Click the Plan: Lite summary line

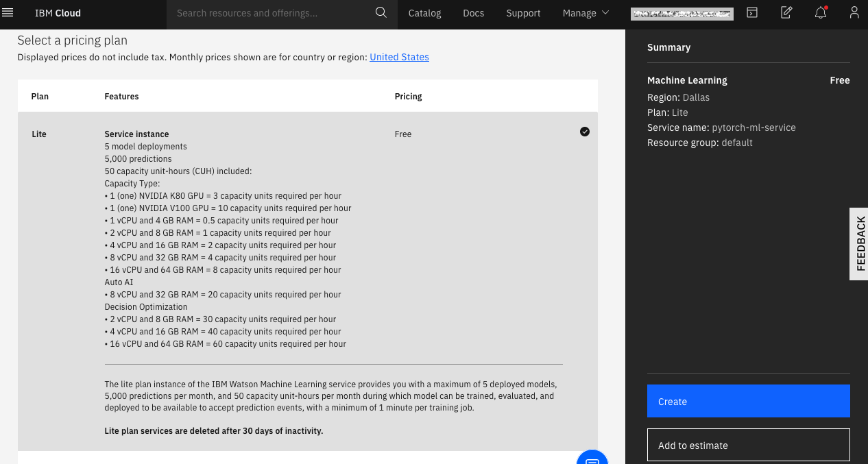pos(667,112)
